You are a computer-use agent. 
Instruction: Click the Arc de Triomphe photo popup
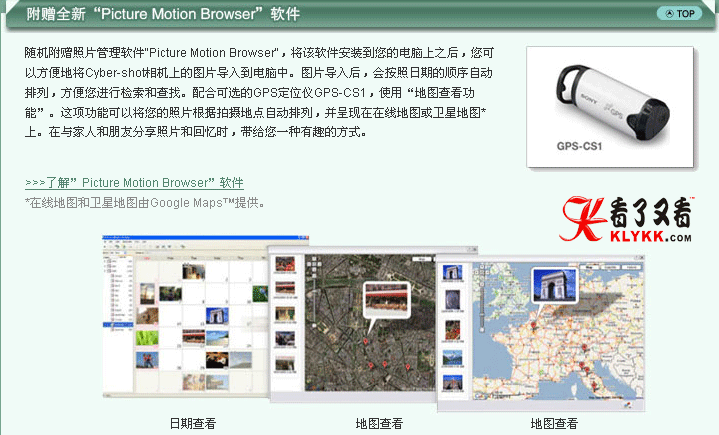click(555, 285)
